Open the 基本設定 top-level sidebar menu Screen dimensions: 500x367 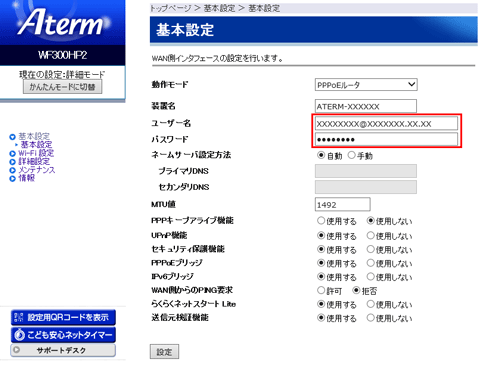[x=34, y=136]
